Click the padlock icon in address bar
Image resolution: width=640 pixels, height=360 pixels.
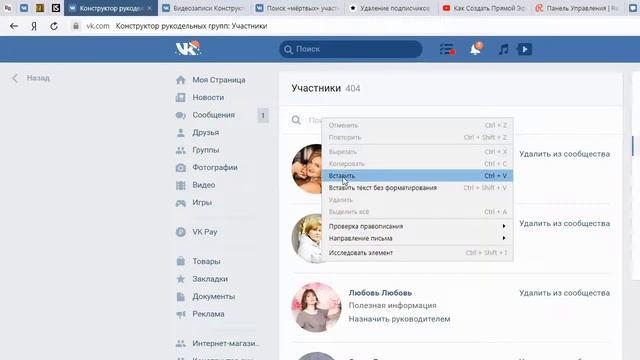coord(76,26)
